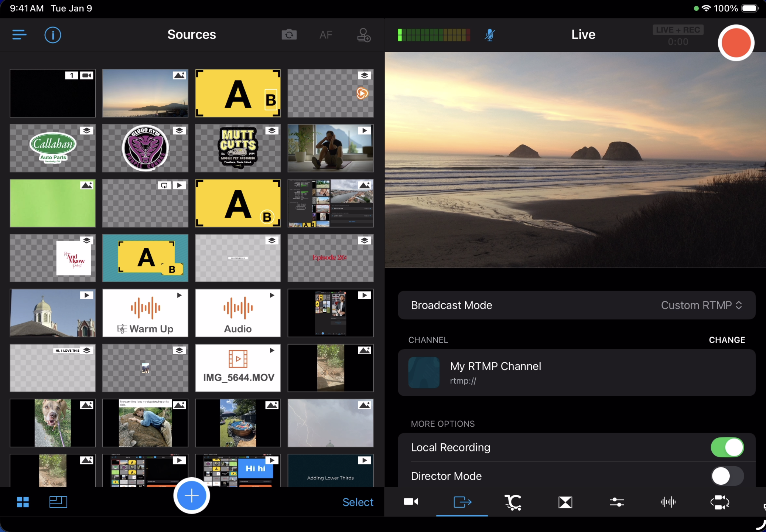Open the output streaming tab
The height and width of the screenshot is (532, 766).
[x=462, y=502]
